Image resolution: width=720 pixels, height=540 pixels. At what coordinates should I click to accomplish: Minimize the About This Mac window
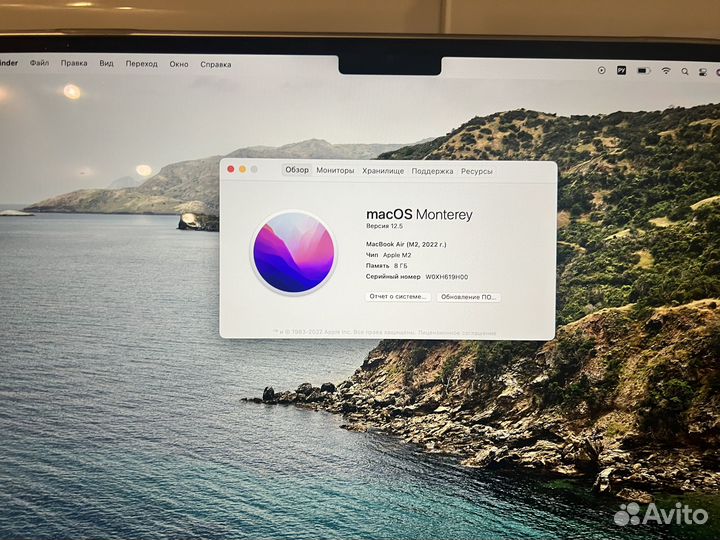tap(242, 169)
